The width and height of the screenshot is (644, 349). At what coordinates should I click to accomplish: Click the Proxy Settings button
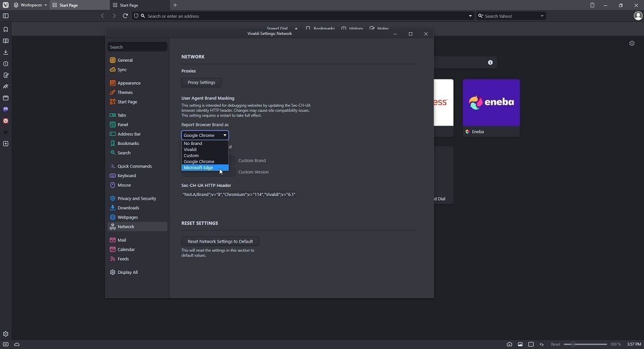[201, 83]
